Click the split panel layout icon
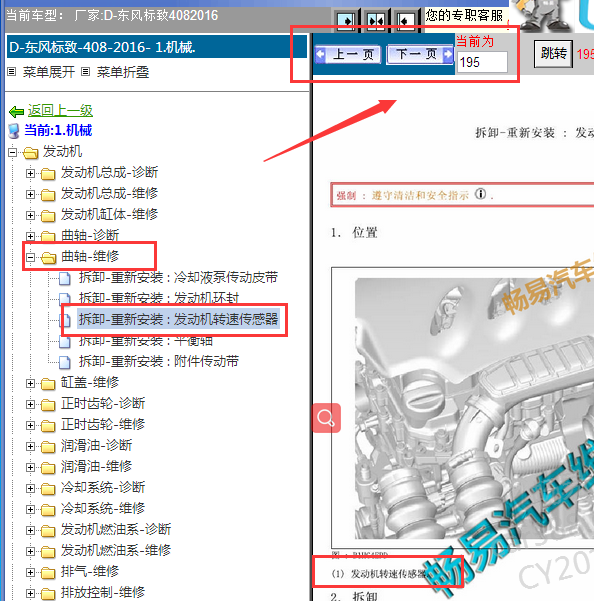The image size is (594, 601). [x=376, y=21]
